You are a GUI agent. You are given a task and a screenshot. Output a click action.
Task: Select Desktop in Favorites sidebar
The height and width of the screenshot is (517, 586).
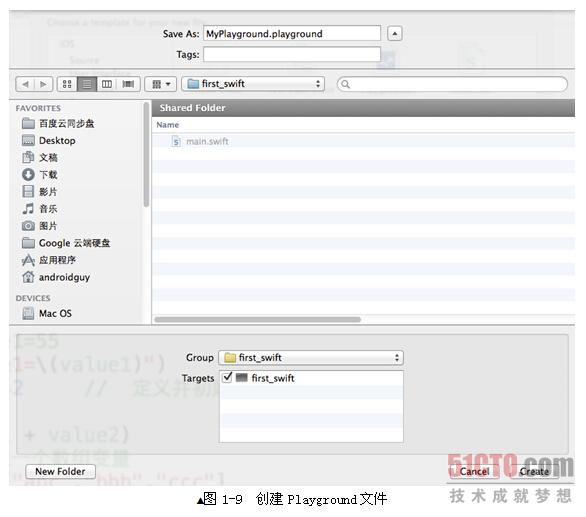pos(49,141)
